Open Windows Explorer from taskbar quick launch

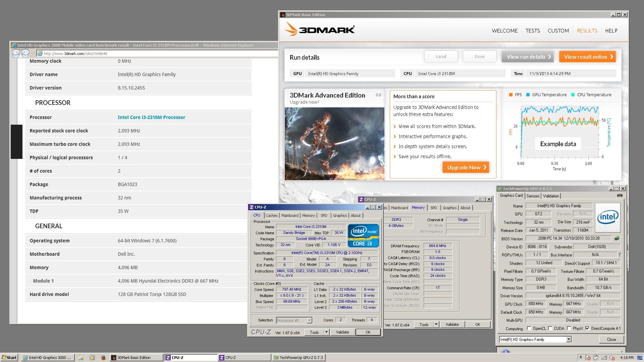point(81,358)
